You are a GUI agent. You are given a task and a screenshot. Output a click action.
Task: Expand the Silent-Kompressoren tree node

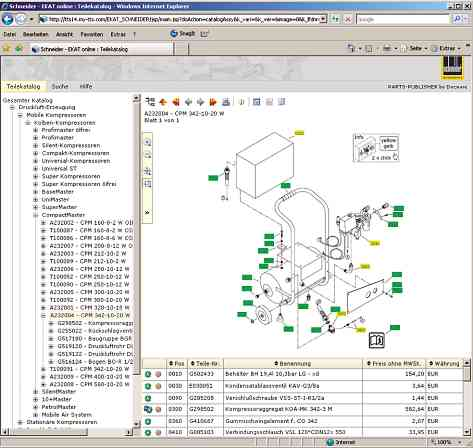click(x=36, y=146)
